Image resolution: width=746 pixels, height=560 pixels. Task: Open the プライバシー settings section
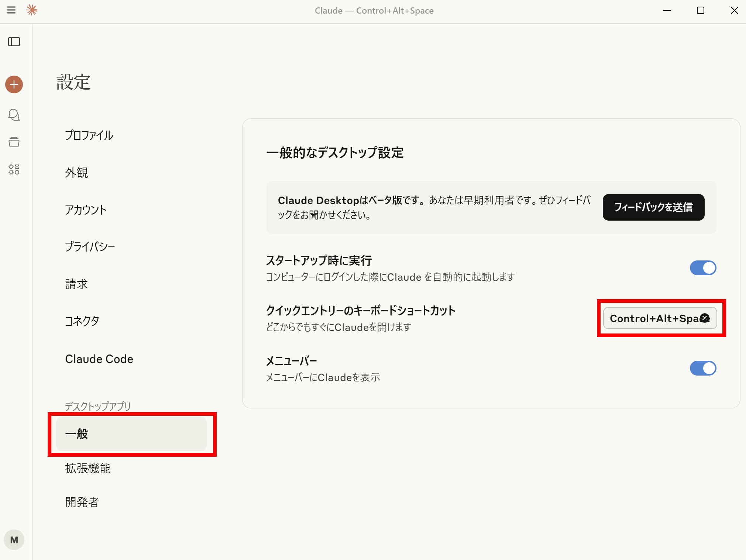(x=131, y=246)
